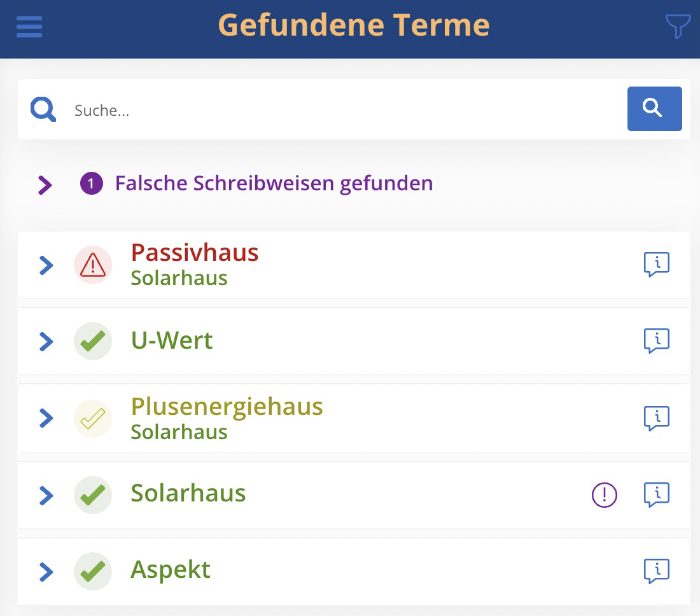700x616 pixels.
Task: Open info bubble for Plusenergiehaus
Action: click(656, 418)
